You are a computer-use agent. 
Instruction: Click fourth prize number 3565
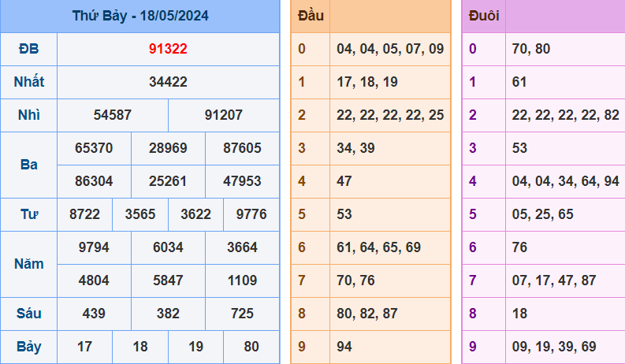140,214
